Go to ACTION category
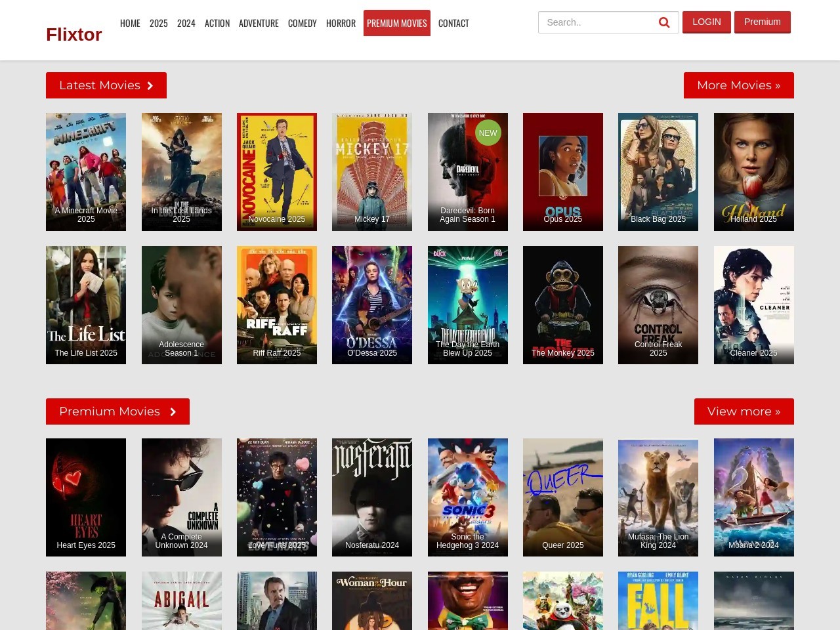840x630 pixels. coord(217,23)
